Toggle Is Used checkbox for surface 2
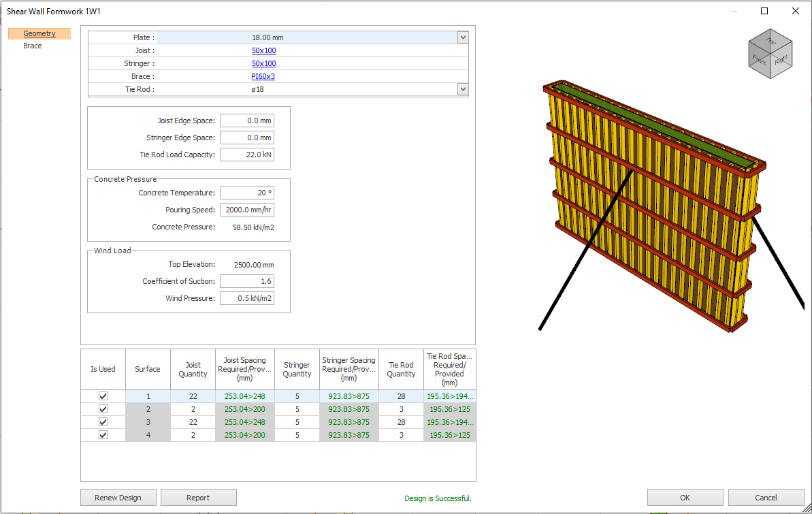This screenshot has height=514, width=812. click(103, 409)
